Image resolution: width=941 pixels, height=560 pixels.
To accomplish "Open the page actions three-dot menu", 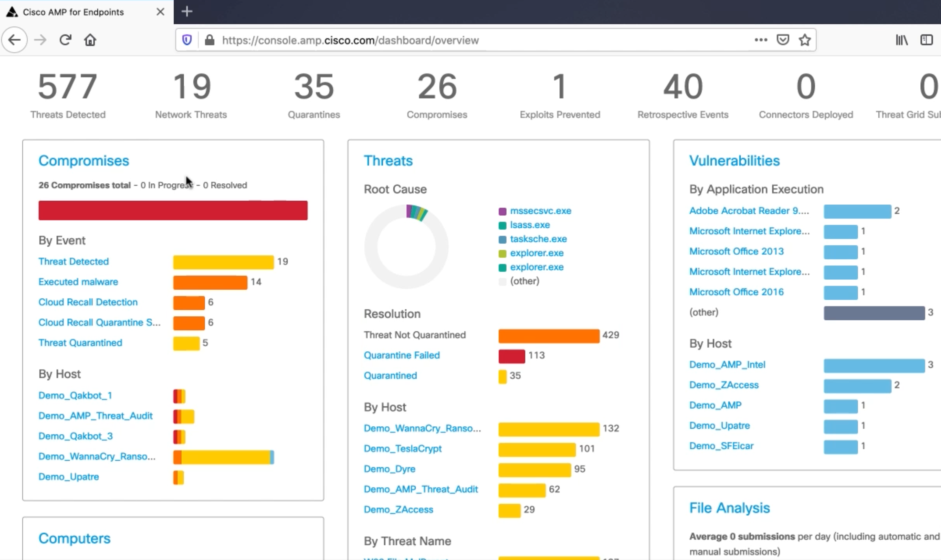I will 761,40.
